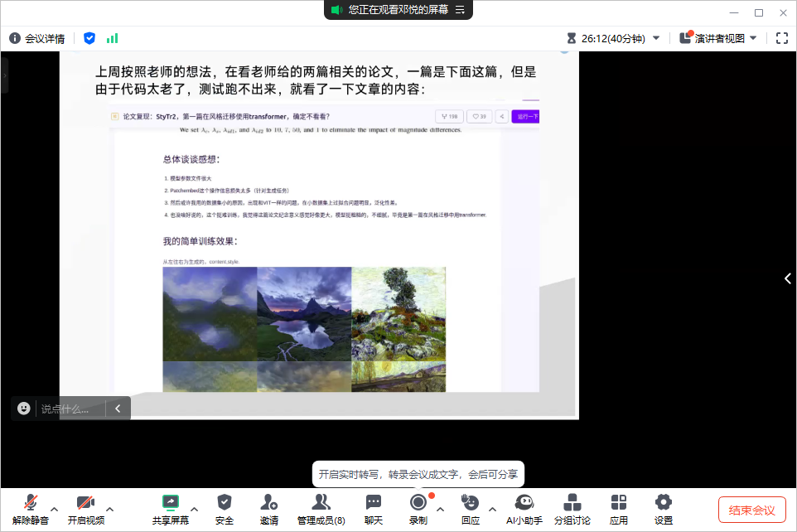
Task: Launch the AI小助手 assistant
Action: (x=524, y=509)
